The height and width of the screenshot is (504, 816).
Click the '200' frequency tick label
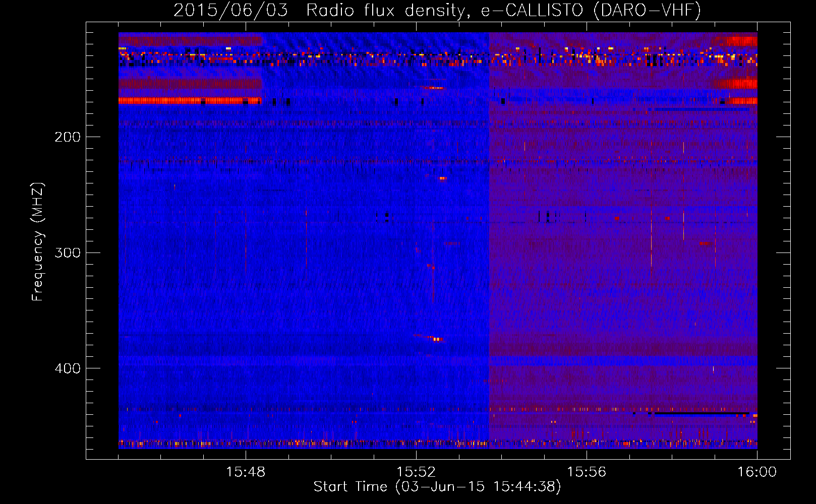[x=68, y=137]
